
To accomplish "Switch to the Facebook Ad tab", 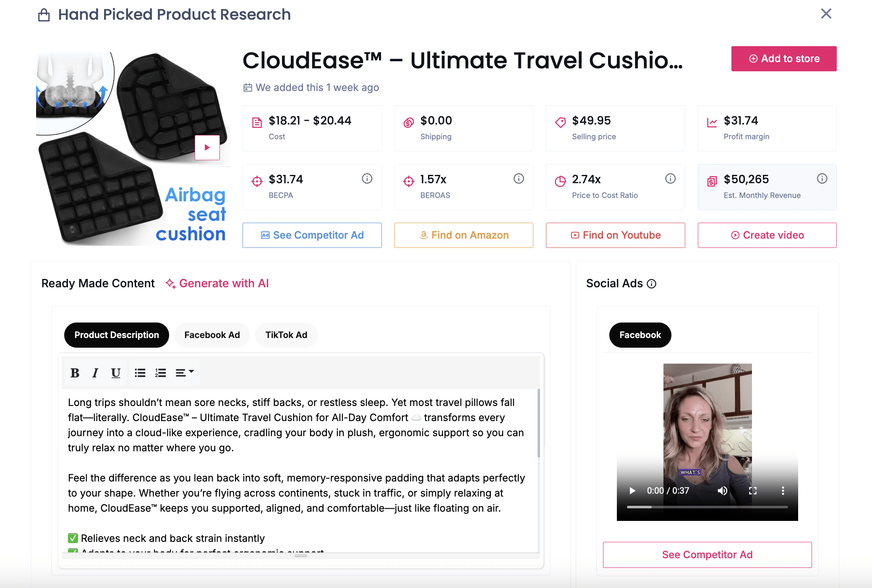I will tap(212, 335).
